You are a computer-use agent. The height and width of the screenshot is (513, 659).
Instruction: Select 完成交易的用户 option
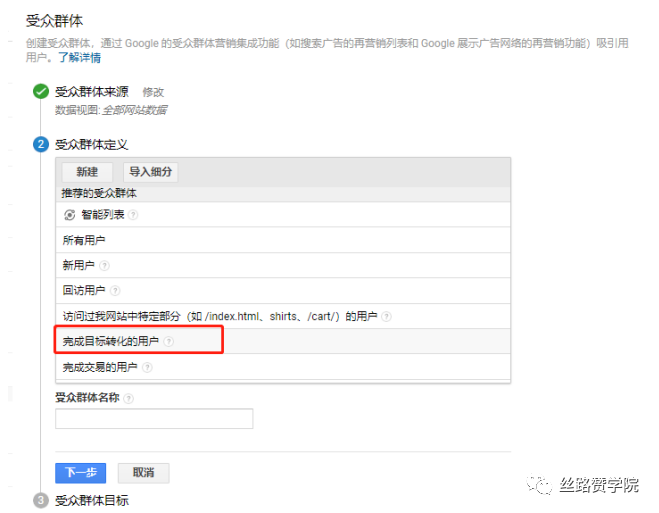pos(283,367)
